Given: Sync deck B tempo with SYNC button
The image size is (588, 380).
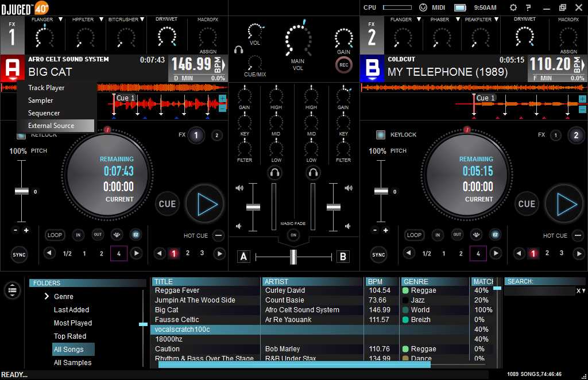Looking at the screenshot, I should tap(378, 255).
